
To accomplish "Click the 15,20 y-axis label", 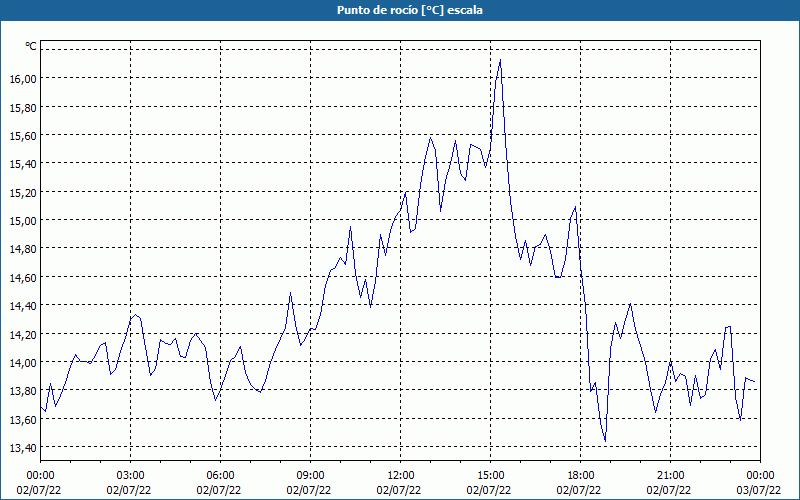I will 22,192.
